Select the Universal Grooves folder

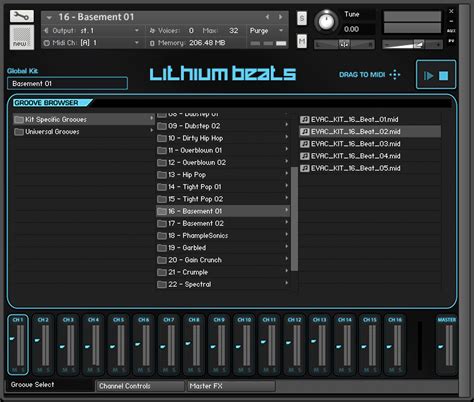[x=84, y=132]
